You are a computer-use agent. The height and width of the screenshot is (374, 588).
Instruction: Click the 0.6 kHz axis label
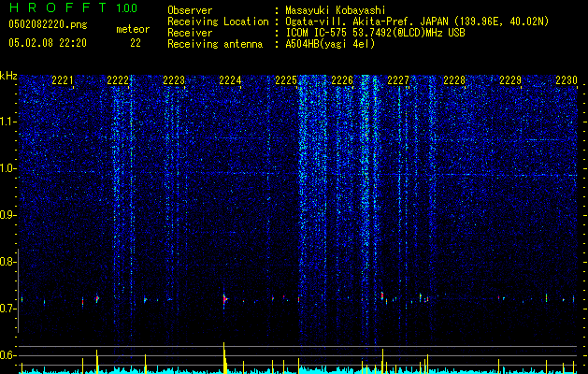tap(7, 355)
